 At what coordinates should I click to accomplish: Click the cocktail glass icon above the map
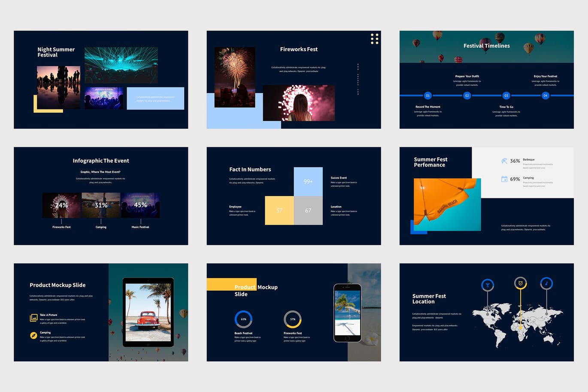pyautogui.click(x=487, y=285)
